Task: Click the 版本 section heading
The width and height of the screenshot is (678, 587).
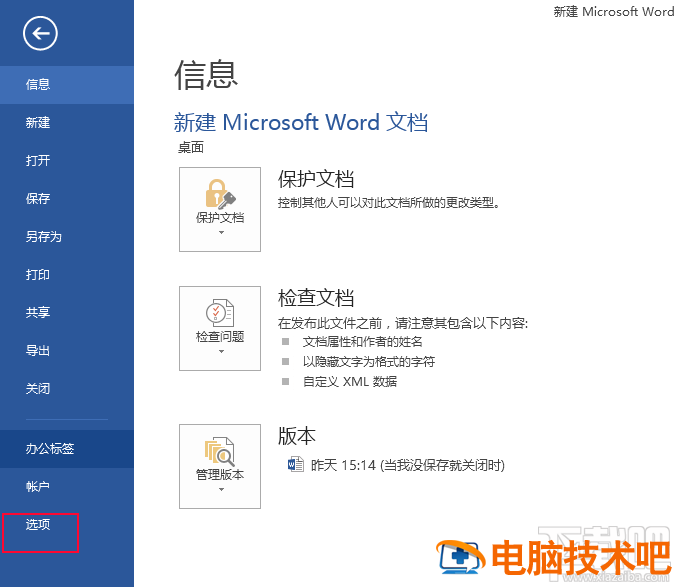Action: click(297, 436)
